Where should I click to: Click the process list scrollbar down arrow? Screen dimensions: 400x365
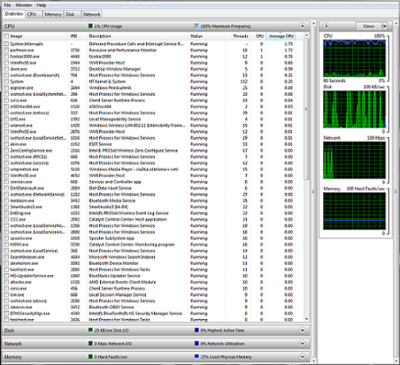pos(307,319)
